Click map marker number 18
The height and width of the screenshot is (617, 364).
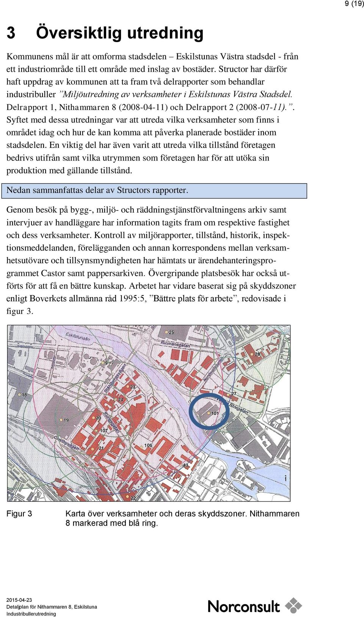[24, 395]
